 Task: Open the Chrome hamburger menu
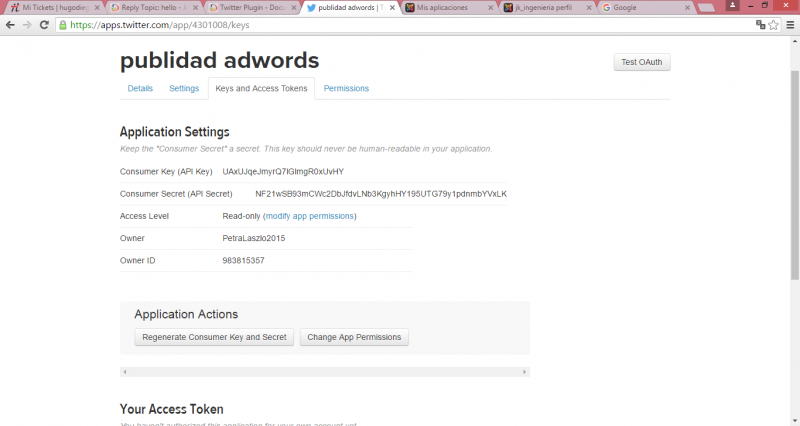790,24
